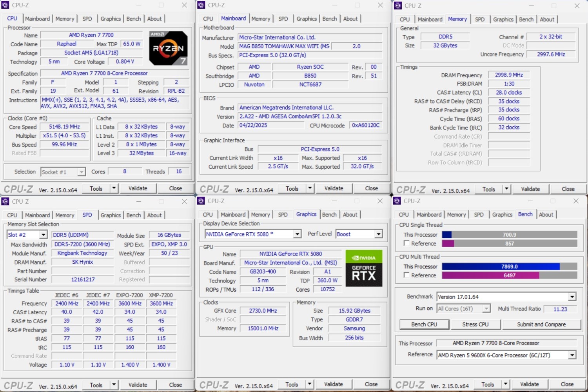588x392 pixels.
Task: Open the memory Slot #2 dropdown
Action: (x=43, y=235)
